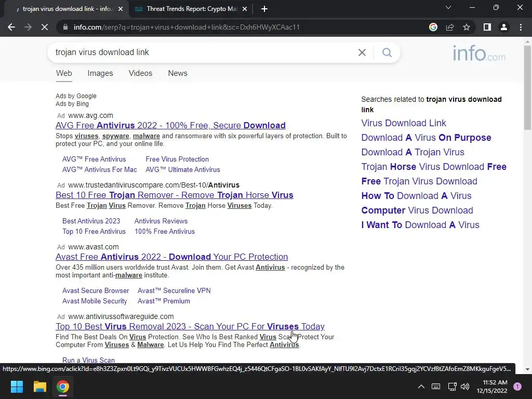The width and height of the screenshot is (532, 399).
Task: Open the network tray icon
Action: click(x=453, y=387)
